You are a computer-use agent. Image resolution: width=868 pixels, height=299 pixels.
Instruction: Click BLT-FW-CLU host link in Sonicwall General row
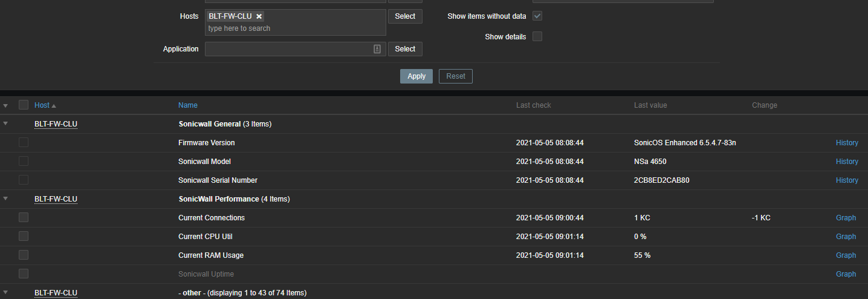point(56,124)
